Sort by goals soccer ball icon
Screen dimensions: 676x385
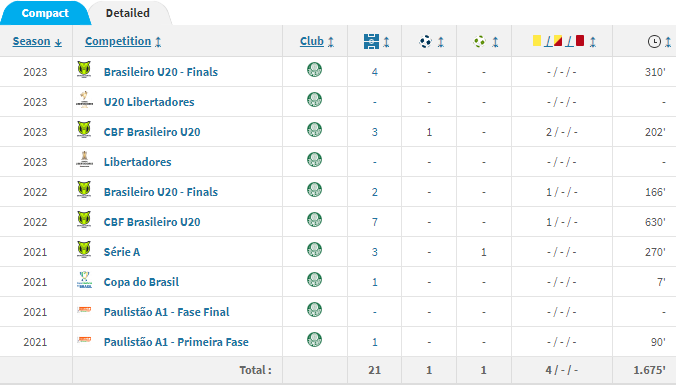point(426,41)
